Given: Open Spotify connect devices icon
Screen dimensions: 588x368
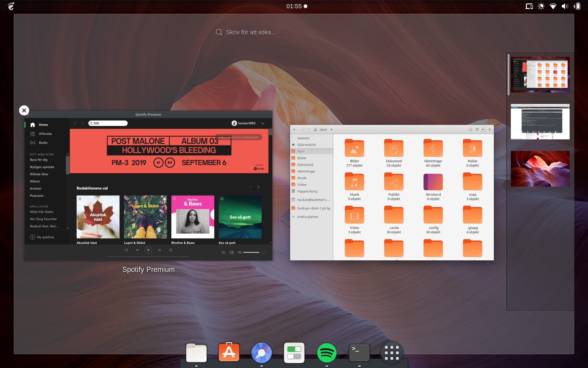Looking at the screenshot, I should click(x=232, y=252).
